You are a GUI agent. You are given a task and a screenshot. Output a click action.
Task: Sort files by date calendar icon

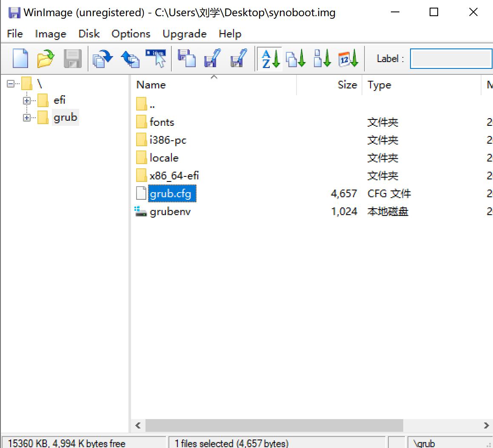click(x=348, y=58)
